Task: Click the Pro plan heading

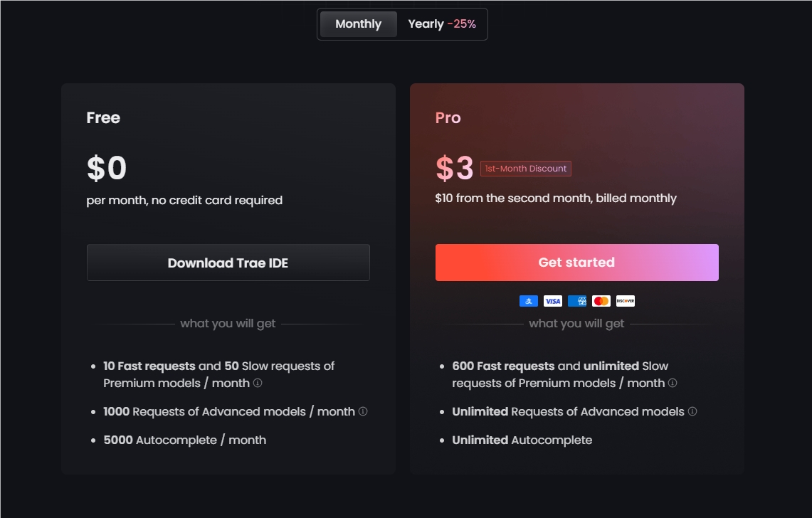Action: (448, 118)
